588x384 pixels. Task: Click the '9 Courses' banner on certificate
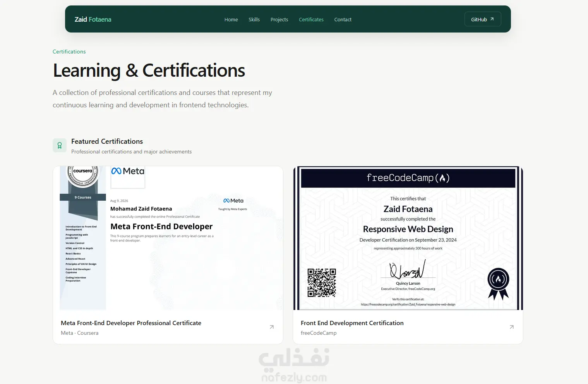click(x=83, y=197)
